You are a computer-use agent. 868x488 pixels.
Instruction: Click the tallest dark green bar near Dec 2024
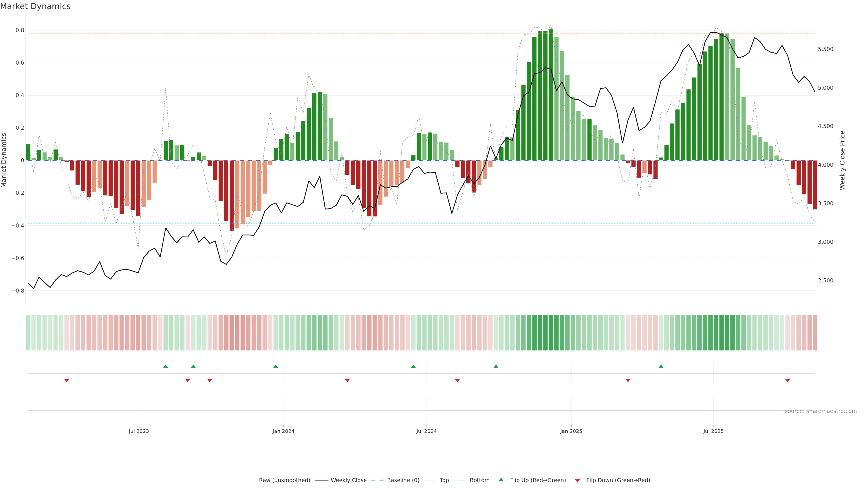click(x=551, y=94)
